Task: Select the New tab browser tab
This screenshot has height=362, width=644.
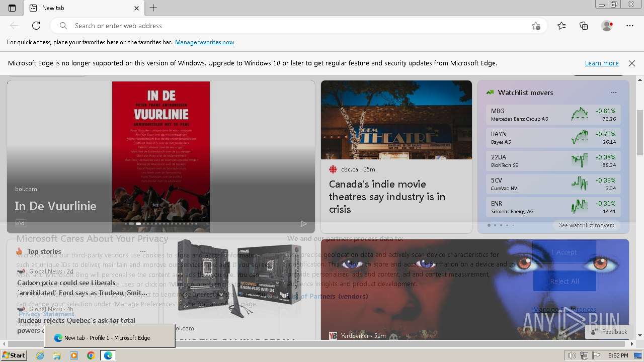Action: tap(84, 8)
